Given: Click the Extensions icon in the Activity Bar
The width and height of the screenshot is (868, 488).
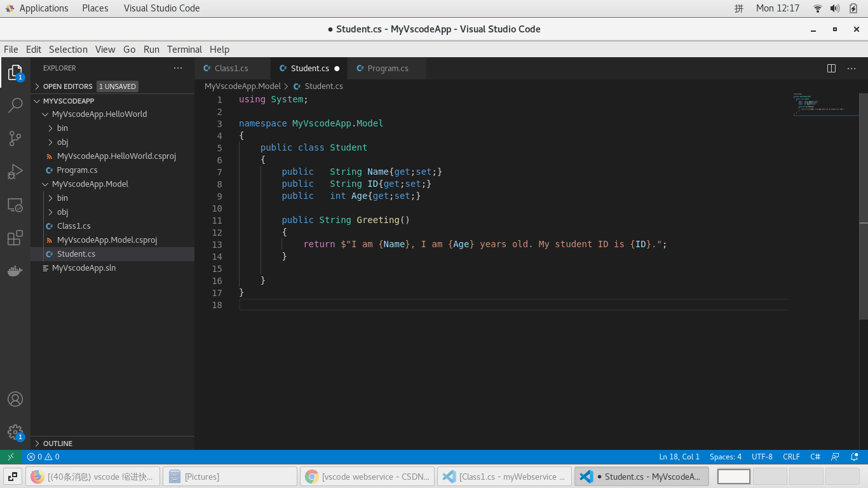Looking at the screenshot, I should 15,238.
